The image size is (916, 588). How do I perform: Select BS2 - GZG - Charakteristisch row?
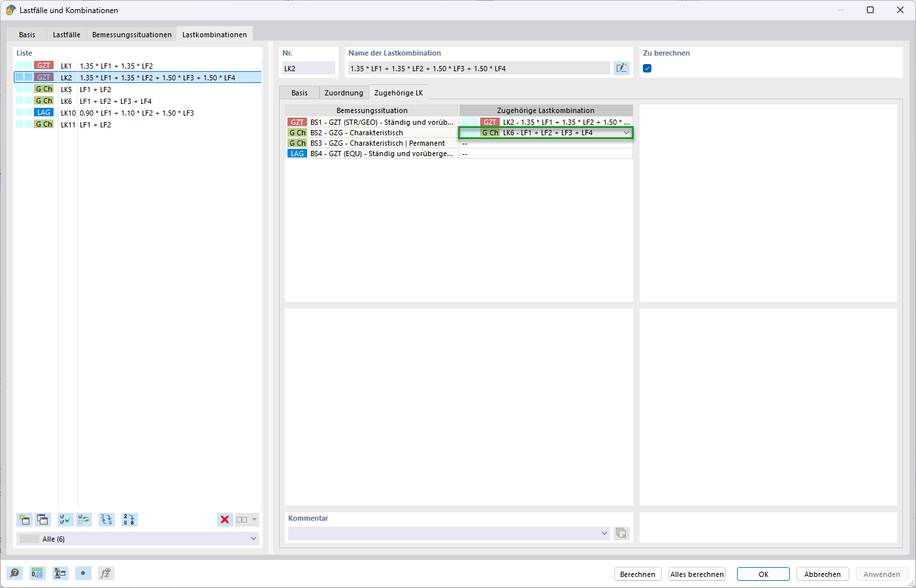point(372,133)
